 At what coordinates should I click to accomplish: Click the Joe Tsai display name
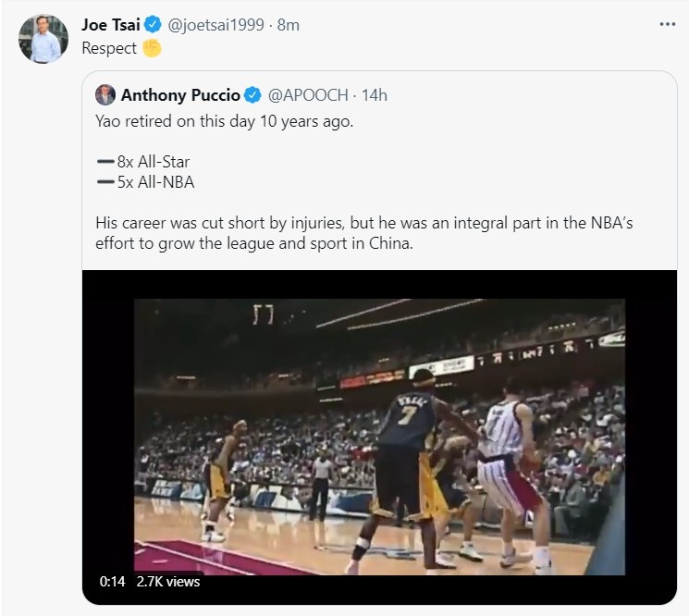click(x=111, y=25)
